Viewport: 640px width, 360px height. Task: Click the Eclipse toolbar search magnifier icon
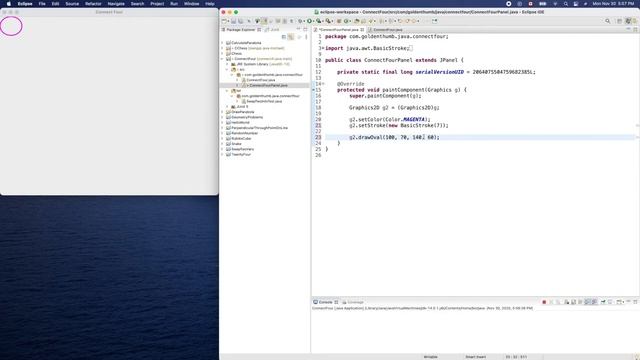click(x=608, y=21)
